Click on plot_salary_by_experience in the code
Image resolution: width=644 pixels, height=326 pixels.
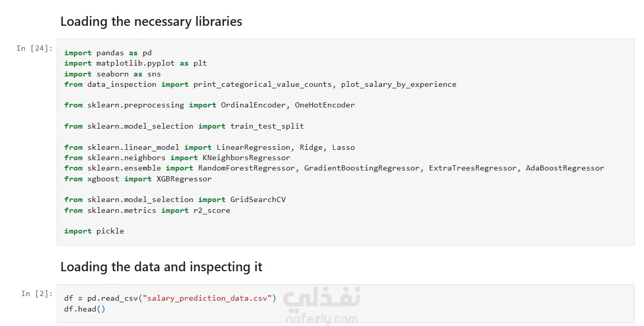[x=398, y=84]
